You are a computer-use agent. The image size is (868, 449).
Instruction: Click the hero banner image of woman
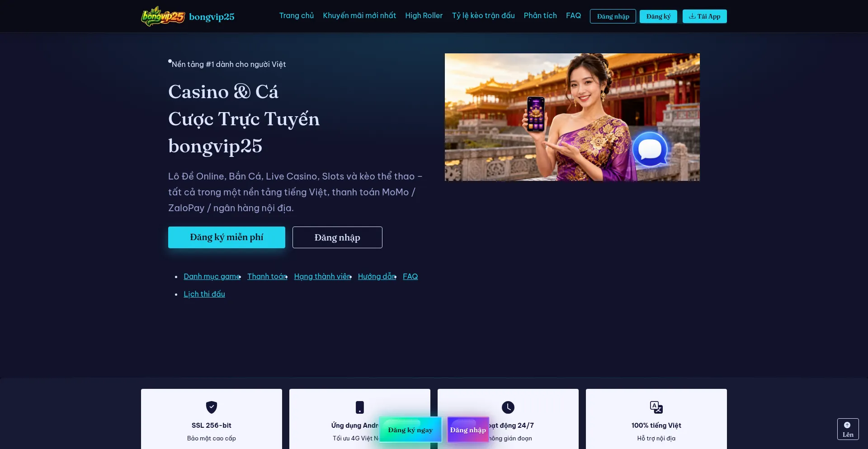(572, 117)
